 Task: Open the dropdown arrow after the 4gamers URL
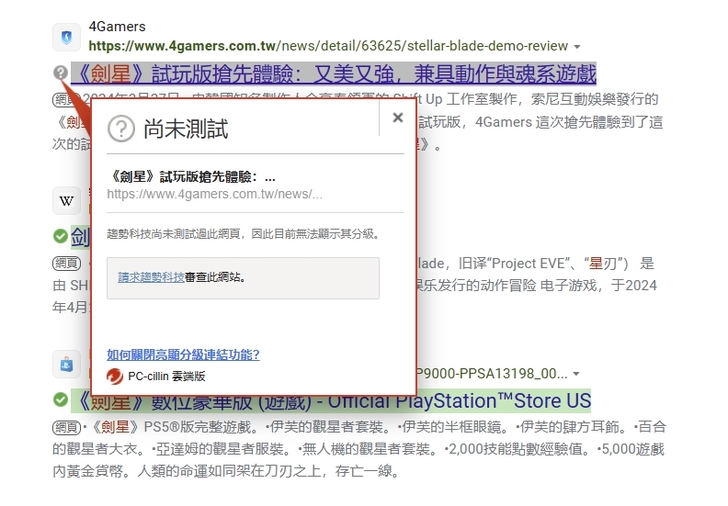point(577,46)
